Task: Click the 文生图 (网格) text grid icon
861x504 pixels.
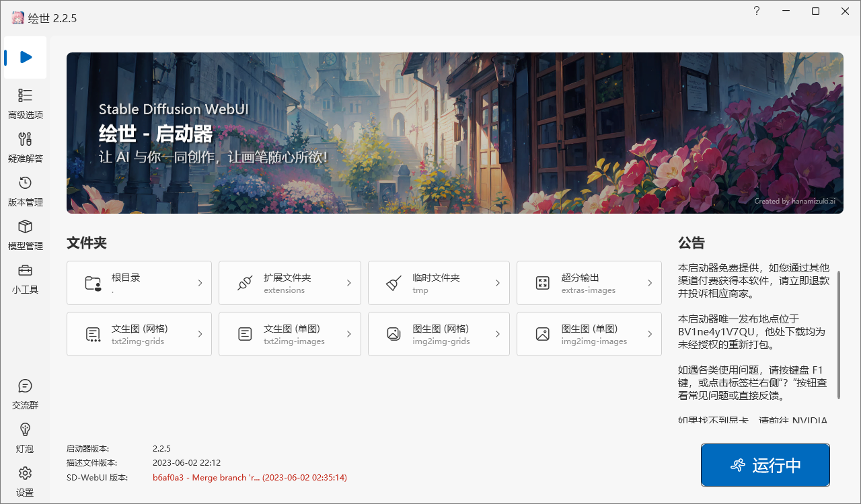Action: pyautogui.click(x=93, y=334)
